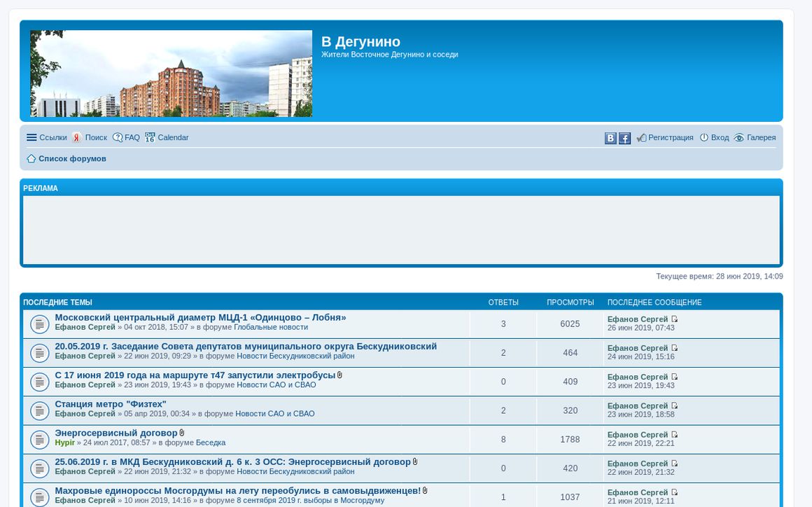This screenshot has width=812, height=507.
Task: Open Поиск search link
Action: (96, 137)
